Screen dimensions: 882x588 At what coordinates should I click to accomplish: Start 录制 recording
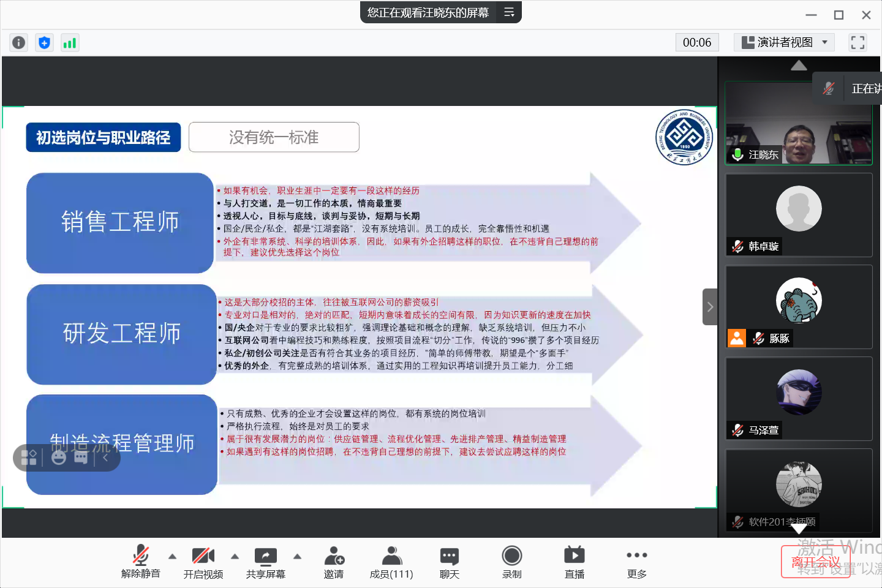pos(511,562)
